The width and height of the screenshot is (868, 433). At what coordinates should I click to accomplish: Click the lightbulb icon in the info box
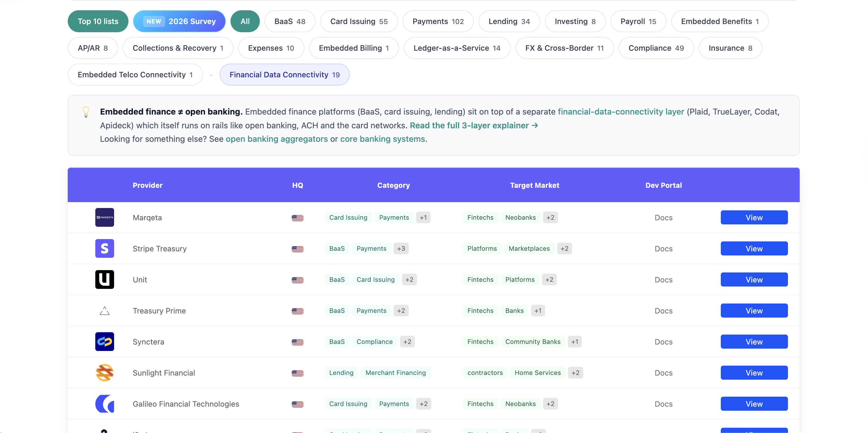(86, 112)
